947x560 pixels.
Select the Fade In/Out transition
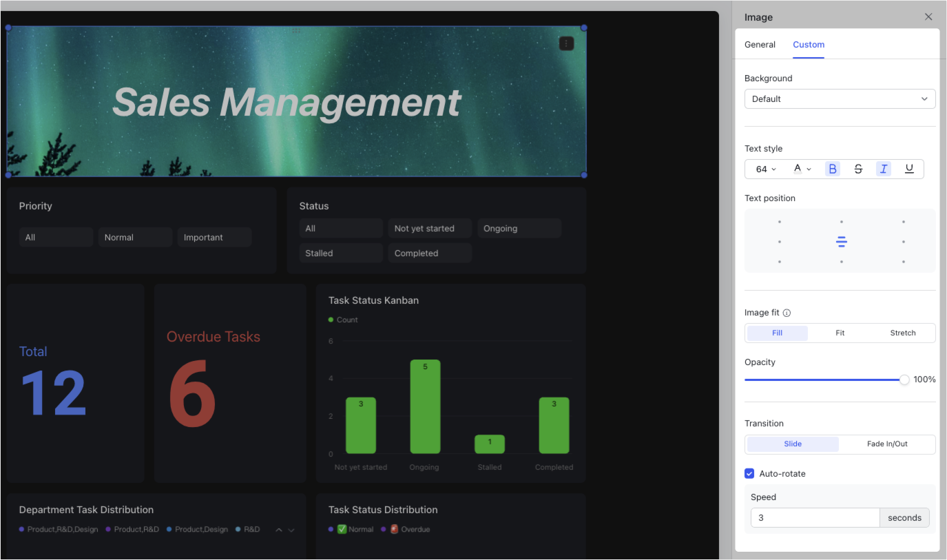pyautogui.click(x=887, y=444)
